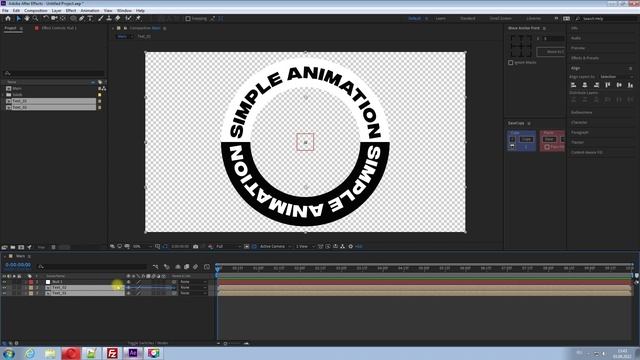Screen dimensions: 640x360
Task: Open parent dropdown for Text_02 layer
Action: (x=193, y=288)
